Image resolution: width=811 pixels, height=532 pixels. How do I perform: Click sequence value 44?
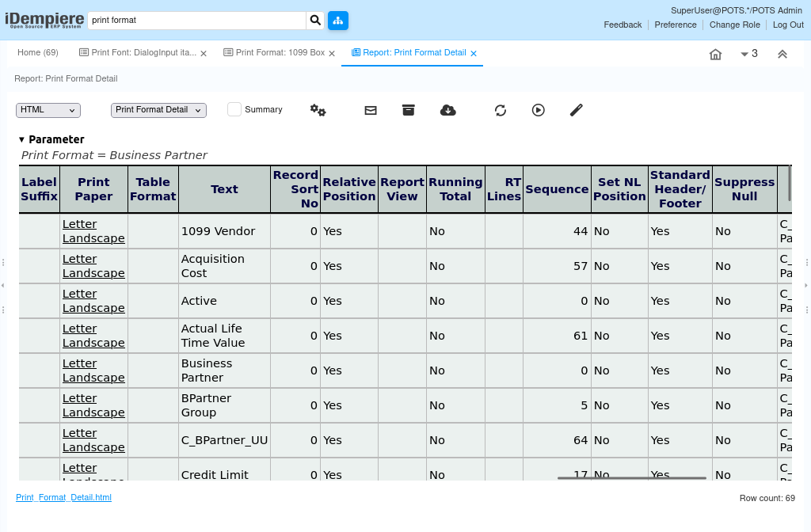[581, 231]
